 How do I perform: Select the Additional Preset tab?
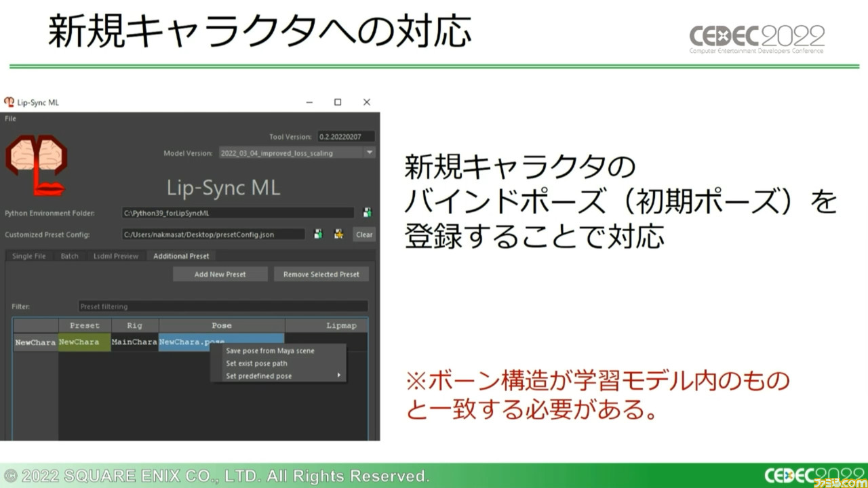(x=181, y=256)
